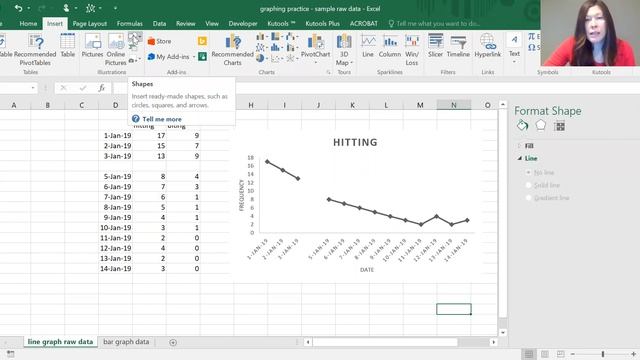Open Size & Properties icon
The image size is (640, 360).
click(x=560, y=126)
